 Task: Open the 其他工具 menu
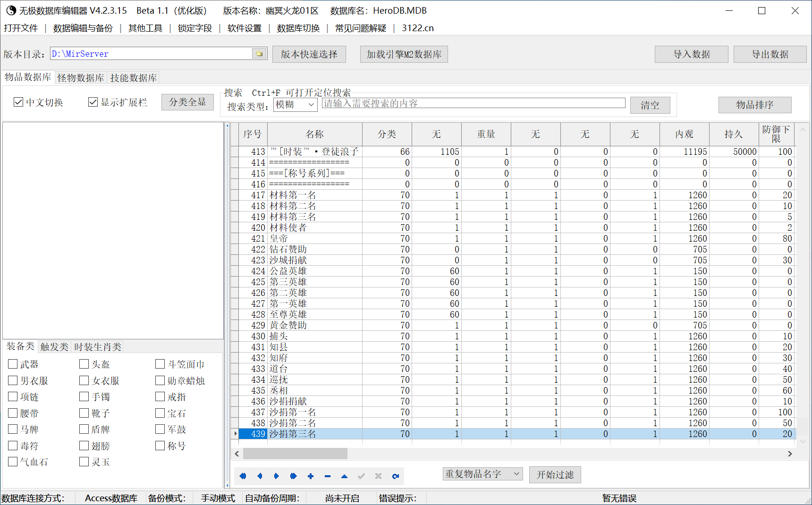145,28
